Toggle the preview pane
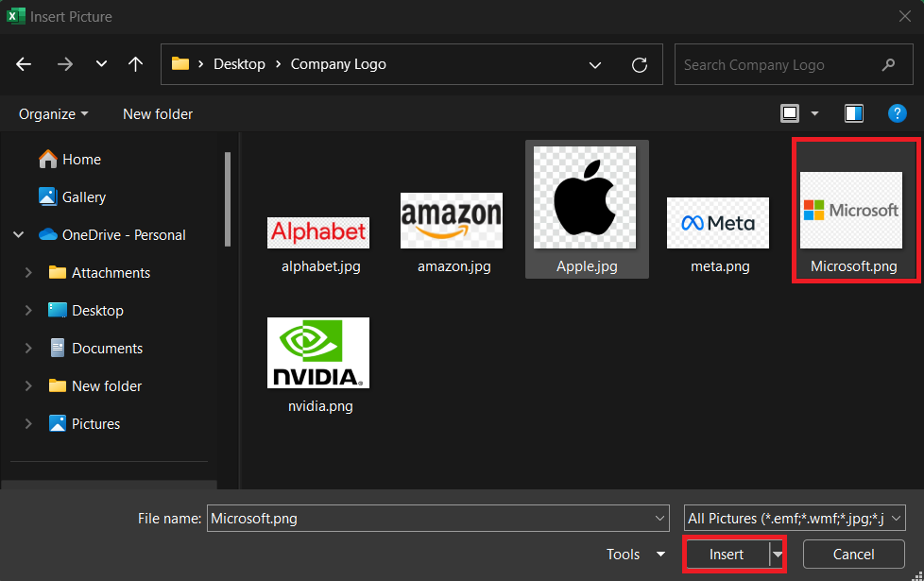The height and width of the screenshot is (581, 924). [854, 113]
